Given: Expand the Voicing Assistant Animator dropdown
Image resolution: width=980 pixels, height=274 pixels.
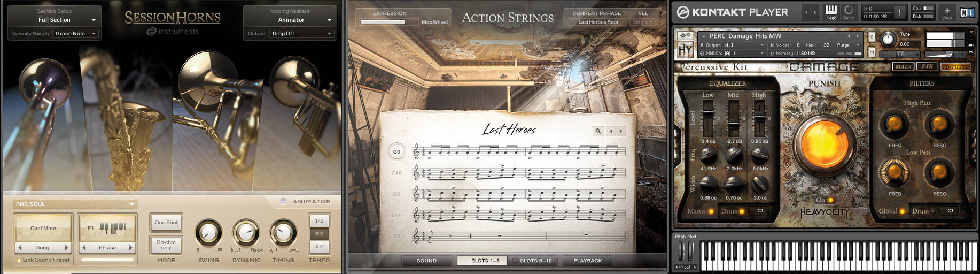Looking at the screenshot, I should click(x=290, y=20).
